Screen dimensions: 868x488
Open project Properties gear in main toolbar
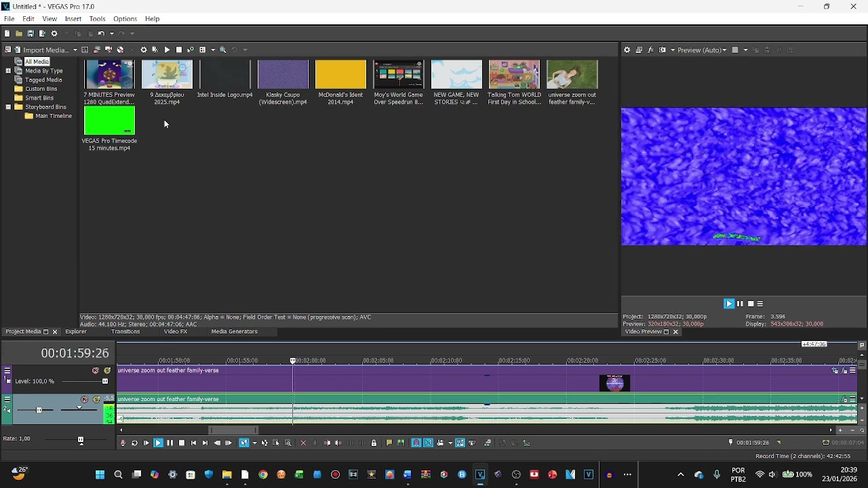(x=54, y=33)
